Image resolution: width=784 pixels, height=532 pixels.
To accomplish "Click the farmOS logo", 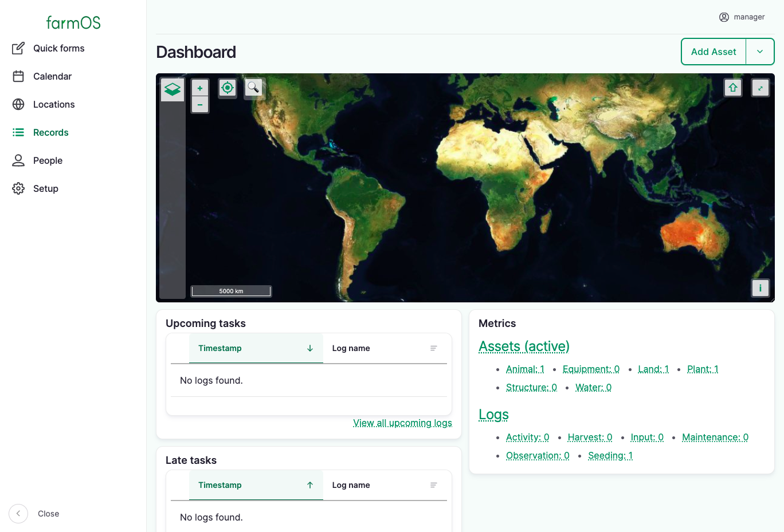I will 73,22.
